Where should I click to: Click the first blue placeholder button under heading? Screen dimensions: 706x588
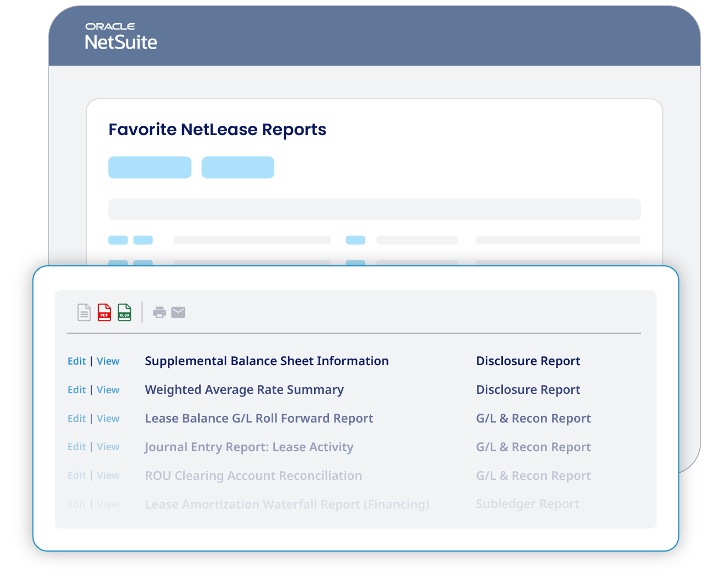pyautogui.click(x=150, y=167)
